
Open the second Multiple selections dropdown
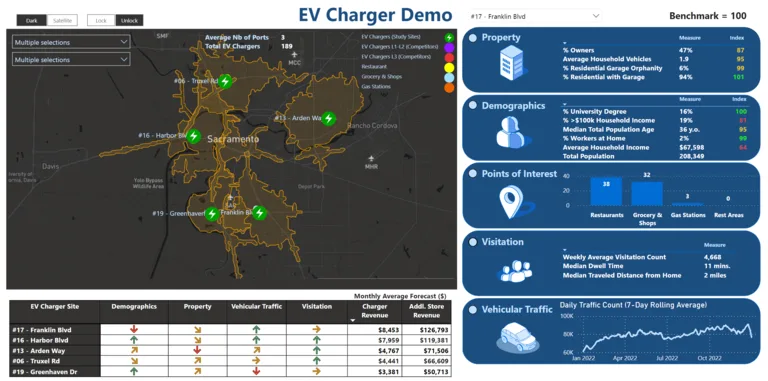(x=71, y=60)
